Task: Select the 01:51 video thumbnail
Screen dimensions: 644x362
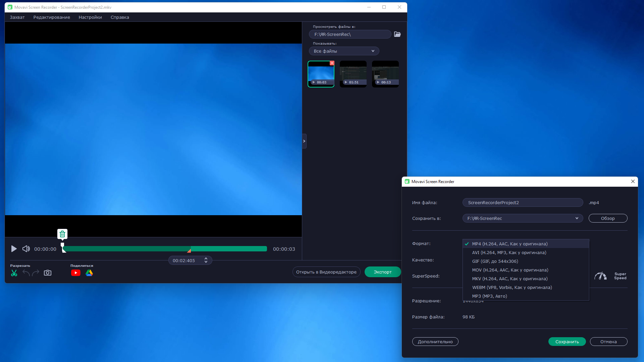Action: (x=353, y=74)
